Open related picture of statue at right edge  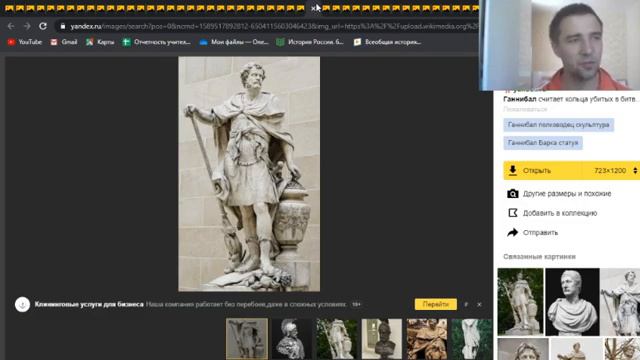pos(620,302)
